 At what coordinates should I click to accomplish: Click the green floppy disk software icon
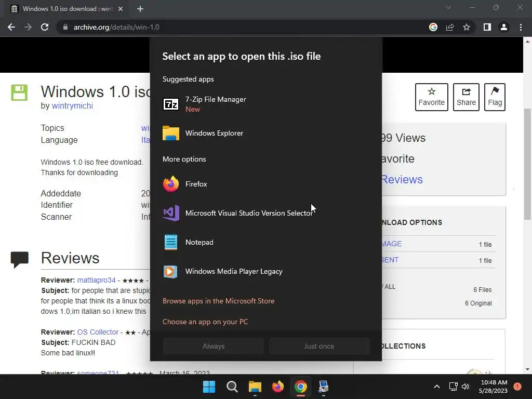[19, 92]
